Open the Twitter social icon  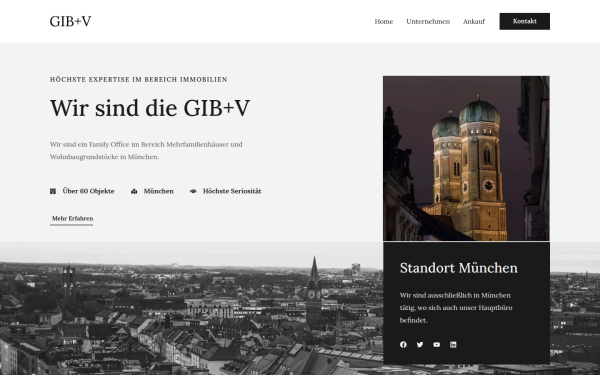420,344
